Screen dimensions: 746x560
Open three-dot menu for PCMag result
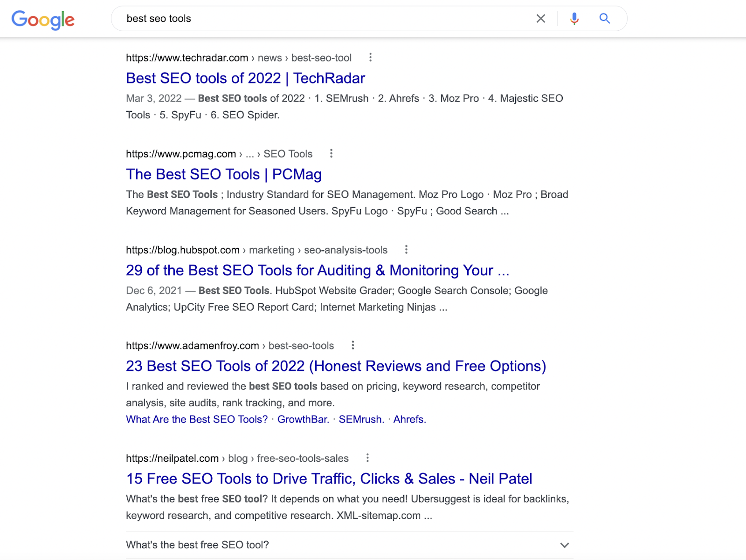[x=331, y=153]
